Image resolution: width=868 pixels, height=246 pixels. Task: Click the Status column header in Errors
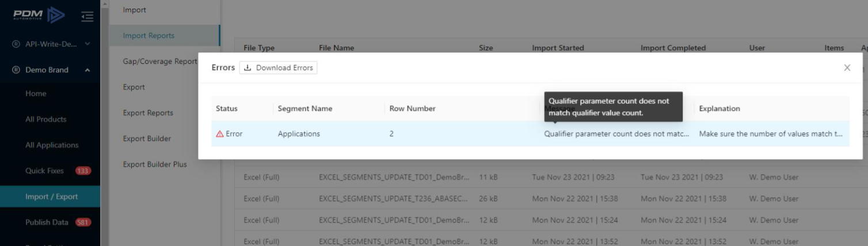pyautogui.click(x=226, y=109)
